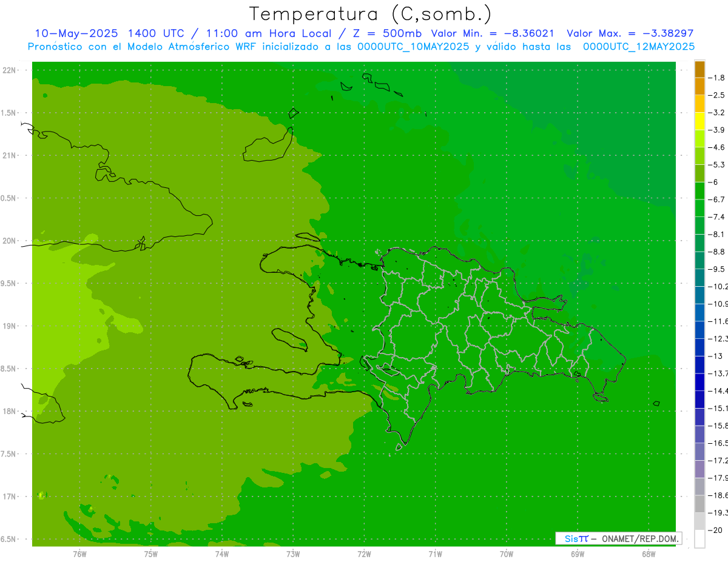Click the olive-green swatch between -5.3 and -6
Viewport: 728px width, 562px height.
(x=699, y=173)
